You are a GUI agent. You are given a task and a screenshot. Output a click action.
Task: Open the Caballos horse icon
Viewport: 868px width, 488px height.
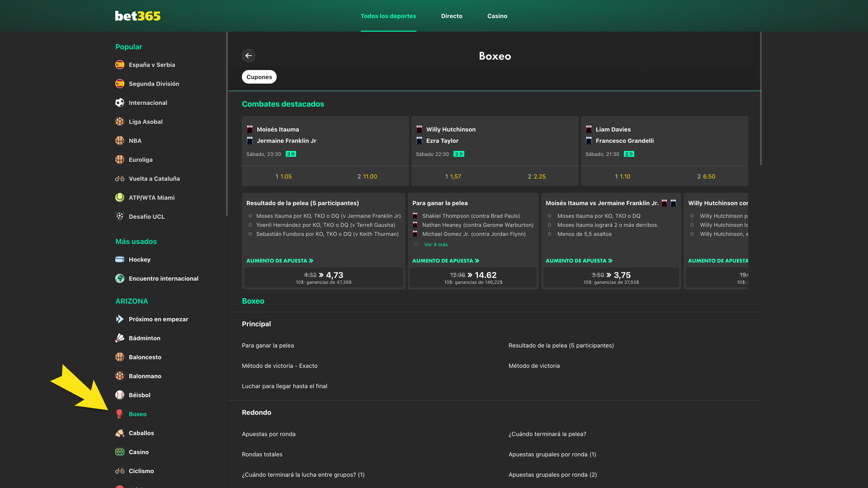click(120, 433)
